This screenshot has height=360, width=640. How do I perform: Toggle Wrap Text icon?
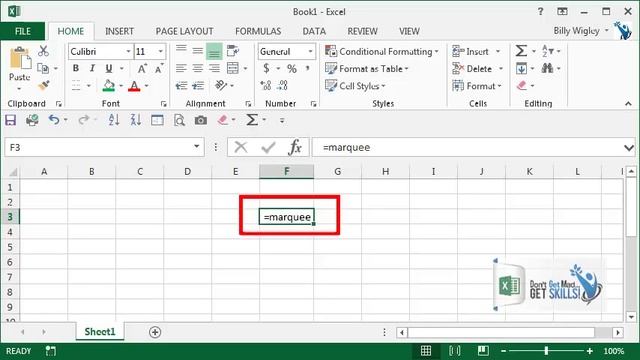tap(233, 51)
